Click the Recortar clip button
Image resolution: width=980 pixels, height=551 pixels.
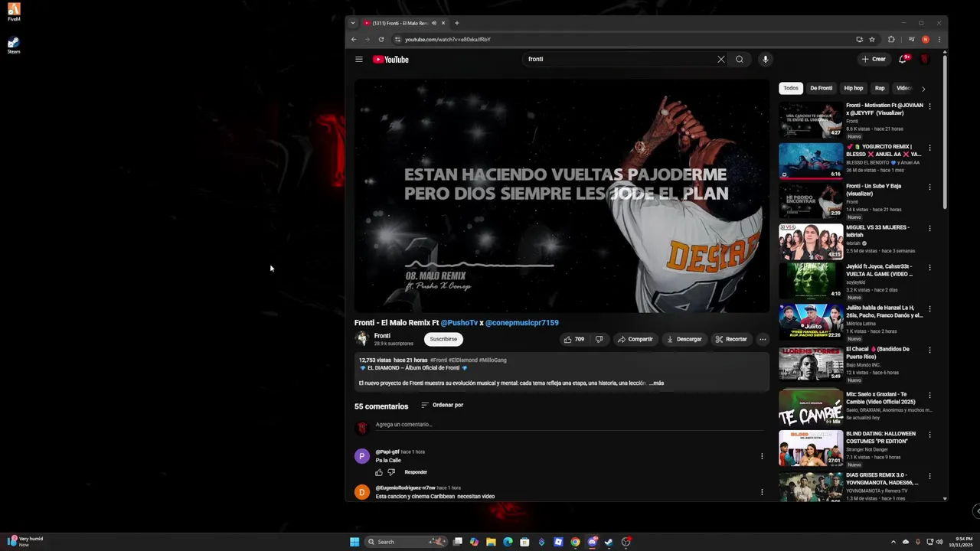click(x=731, y=339)
